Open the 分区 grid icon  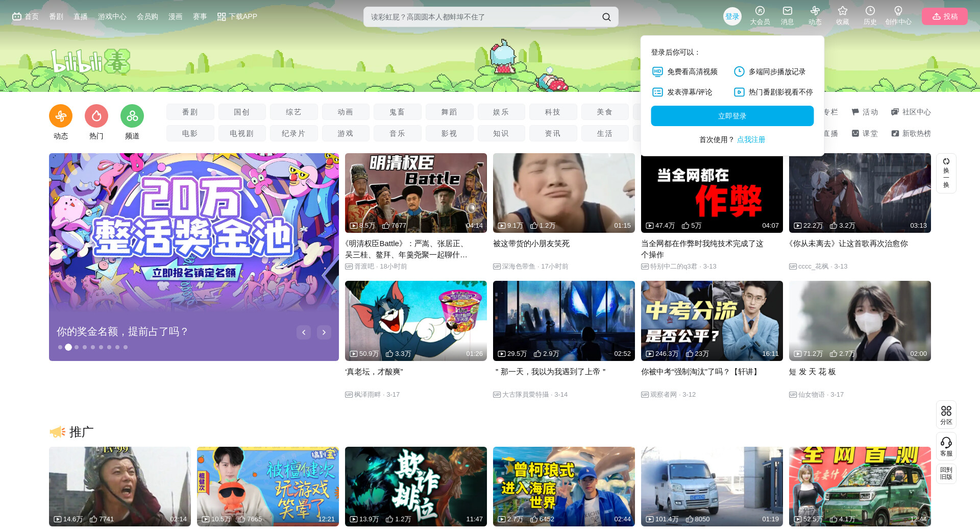coord(946,411)
